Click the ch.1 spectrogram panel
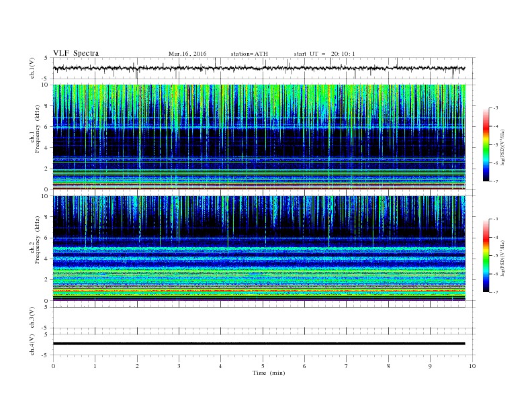The height and width of the screenshot is (411, 532). [259, 137]
